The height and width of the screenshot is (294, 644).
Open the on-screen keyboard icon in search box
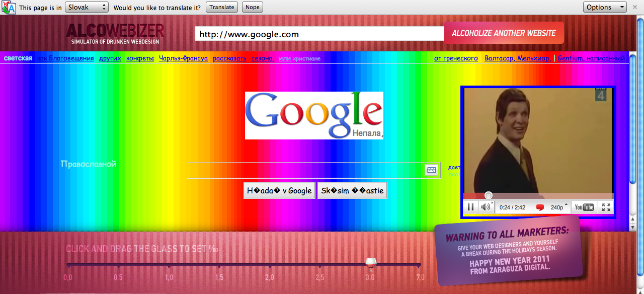point(431,170)
